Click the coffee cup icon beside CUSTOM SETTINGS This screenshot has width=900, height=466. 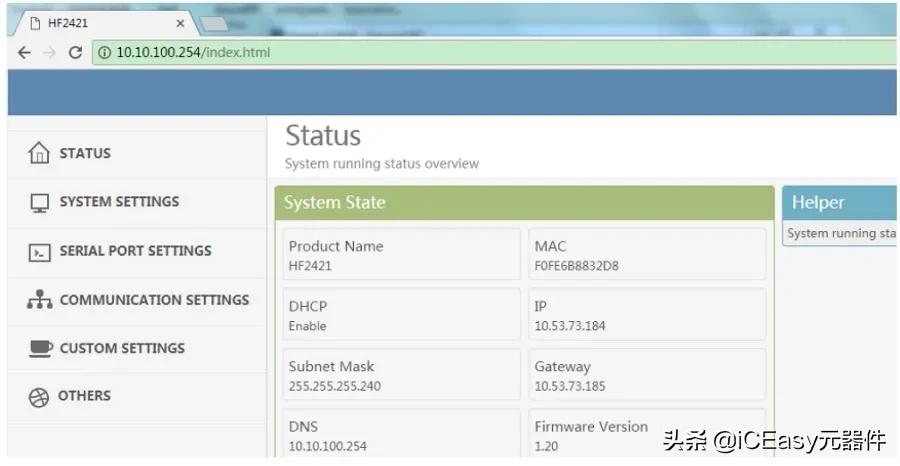[40, 348]
